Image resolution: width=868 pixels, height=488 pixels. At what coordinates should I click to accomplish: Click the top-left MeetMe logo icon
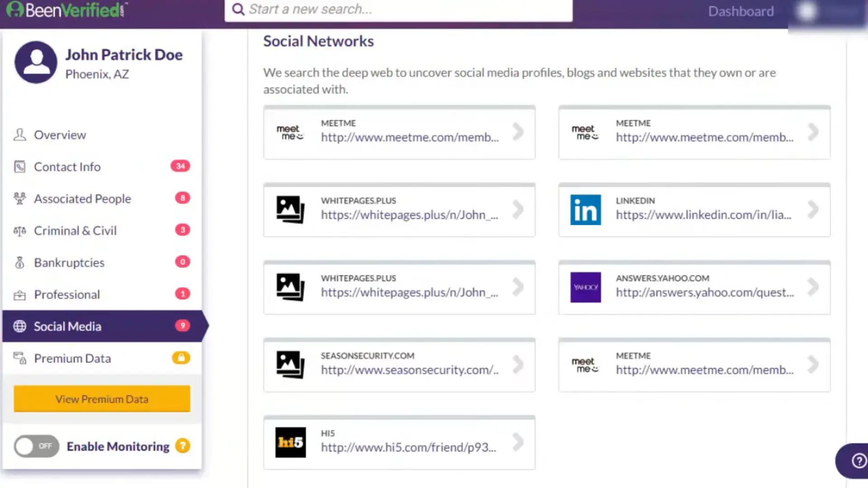(x=290, y=132)
